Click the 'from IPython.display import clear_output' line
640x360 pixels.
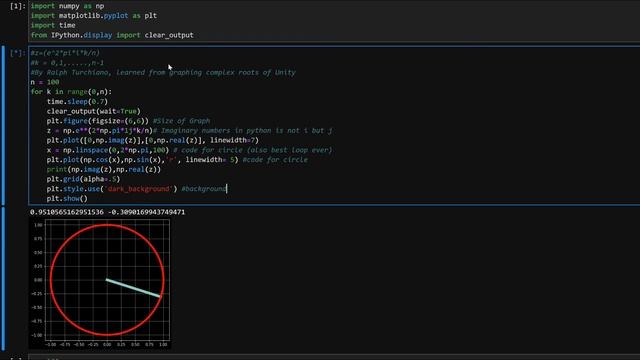coord(112,35)
